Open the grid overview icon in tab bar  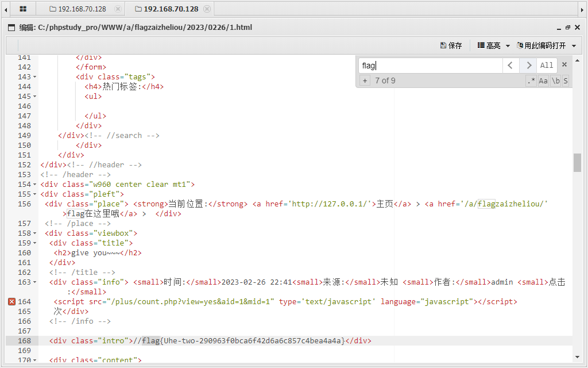(23, 9)
